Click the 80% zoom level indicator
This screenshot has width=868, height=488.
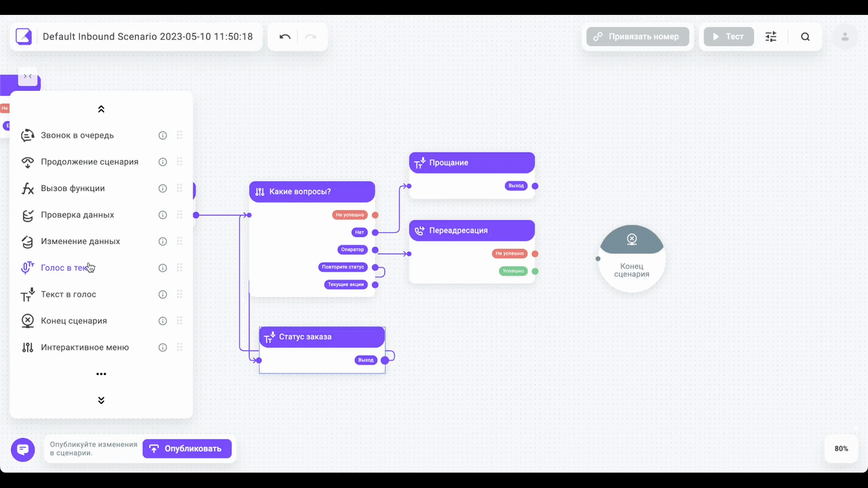click(x=841, y=449)
